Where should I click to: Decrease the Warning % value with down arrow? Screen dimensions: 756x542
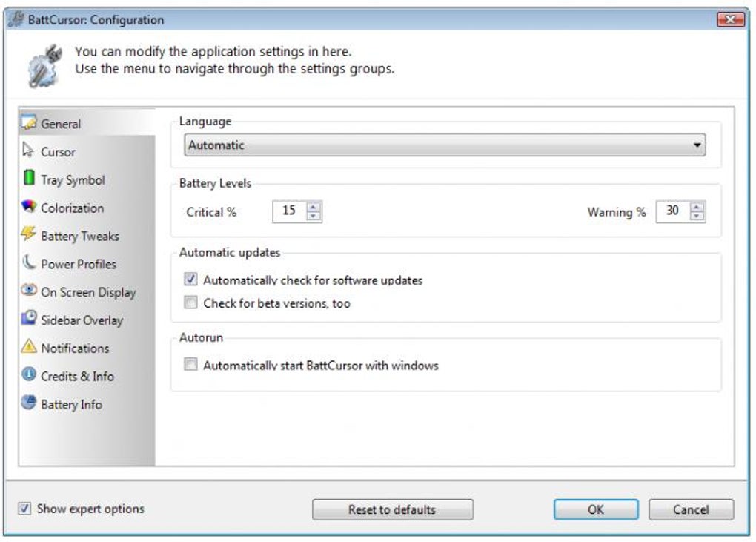click(x=697, y=217)
